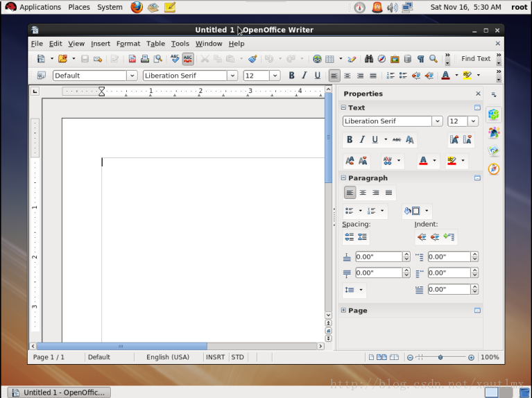Click the New document icon in toolbar
Screen dimensions: 532x398
[x=41, y=59]
